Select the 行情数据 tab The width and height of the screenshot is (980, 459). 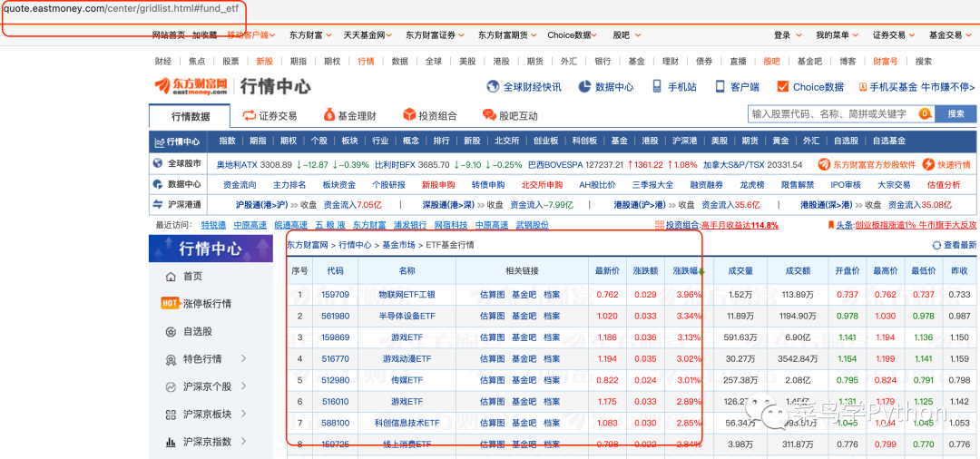(191, 116)
